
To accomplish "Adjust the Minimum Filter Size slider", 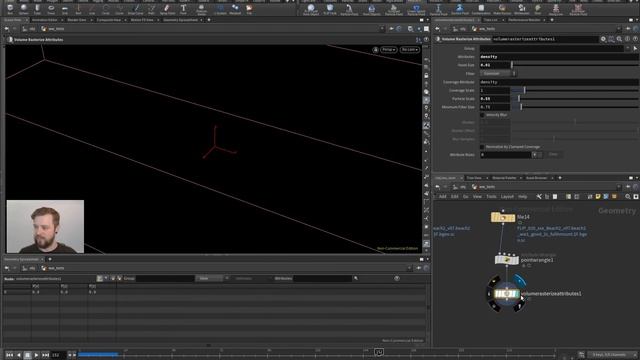I will [575, 107].
